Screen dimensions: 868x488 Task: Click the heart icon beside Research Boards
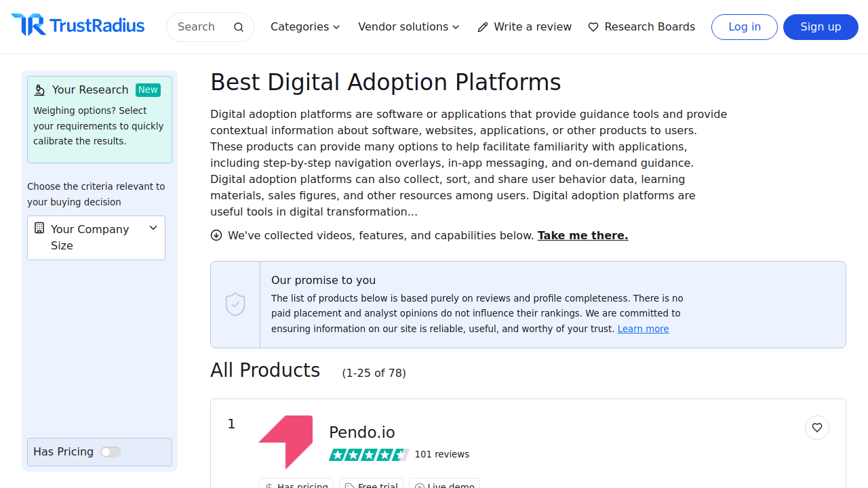point(593,27)
